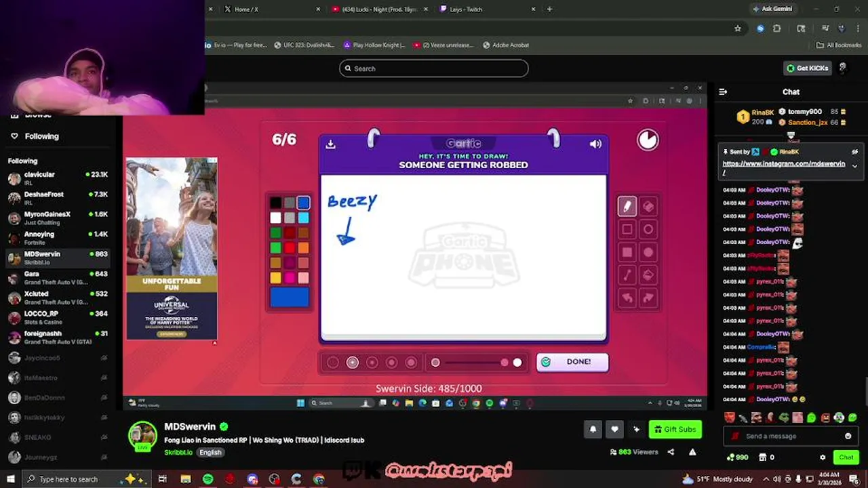Submit the drawing with DONE! button
This screenshot has width=868, height=488.
click(572, 362)
